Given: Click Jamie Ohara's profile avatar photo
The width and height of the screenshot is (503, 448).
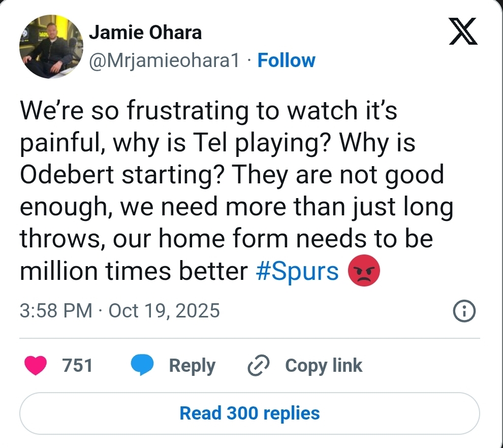Looking at the screenshot, I should click(51, 46).
